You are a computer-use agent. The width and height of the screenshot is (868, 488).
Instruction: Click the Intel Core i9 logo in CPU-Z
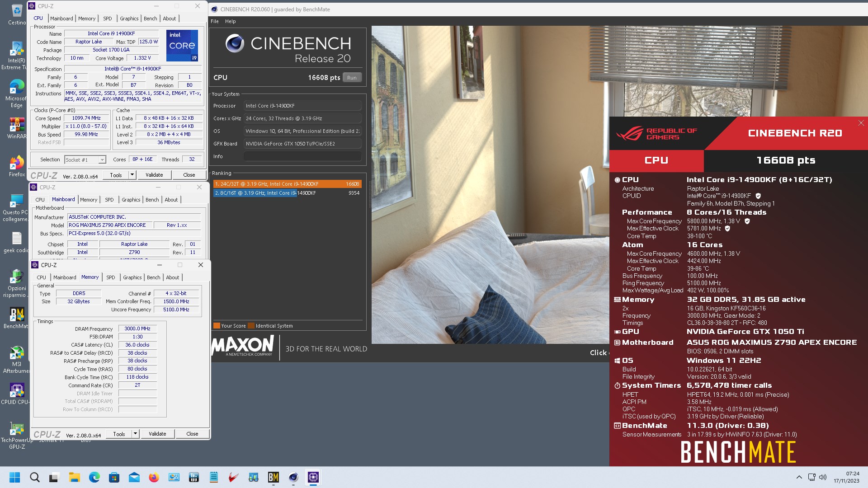click(x=182, y=46)
